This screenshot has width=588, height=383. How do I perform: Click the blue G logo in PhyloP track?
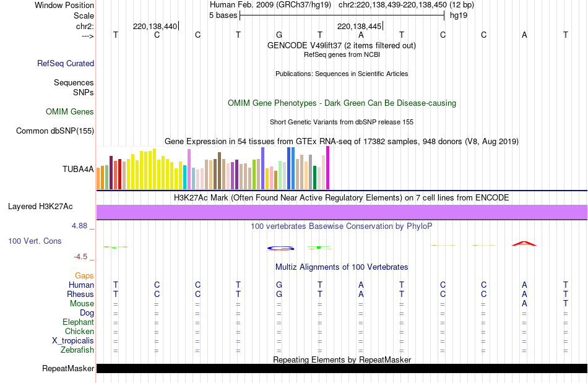click(280, 248)
